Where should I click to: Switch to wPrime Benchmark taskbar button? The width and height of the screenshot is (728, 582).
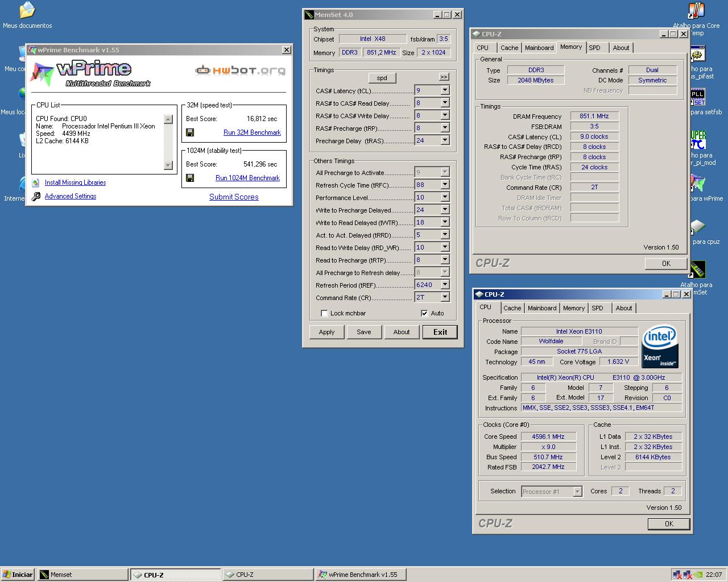pyautogui.click(x=361, y=575)
